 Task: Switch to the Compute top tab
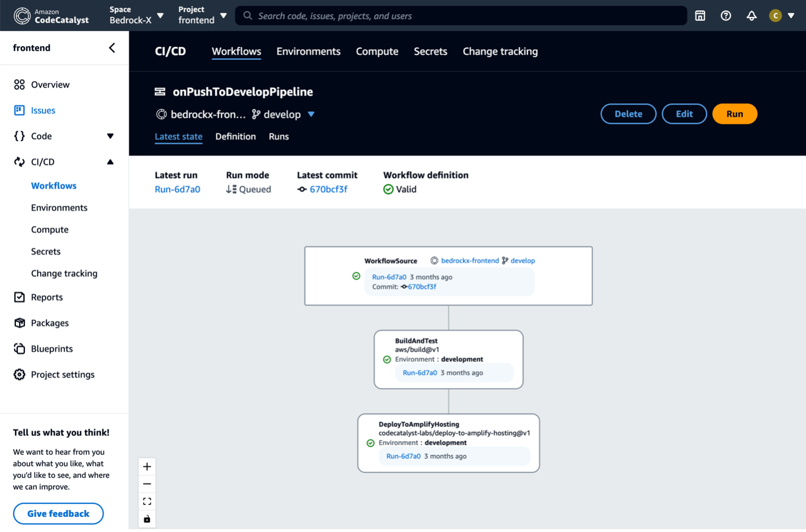point(377,51)
